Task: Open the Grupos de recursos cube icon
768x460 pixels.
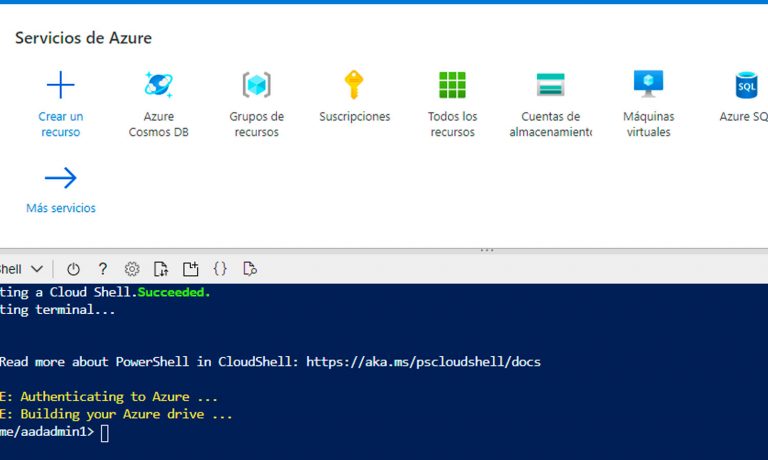Action: (x=256, y=85)
